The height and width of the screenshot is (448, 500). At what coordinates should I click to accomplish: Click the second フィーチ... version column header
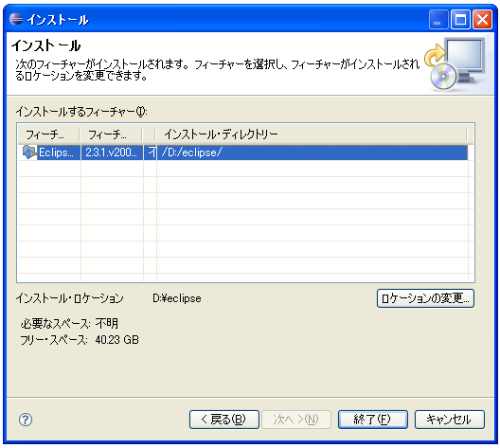pyautogui.click(x=111, y=134)
